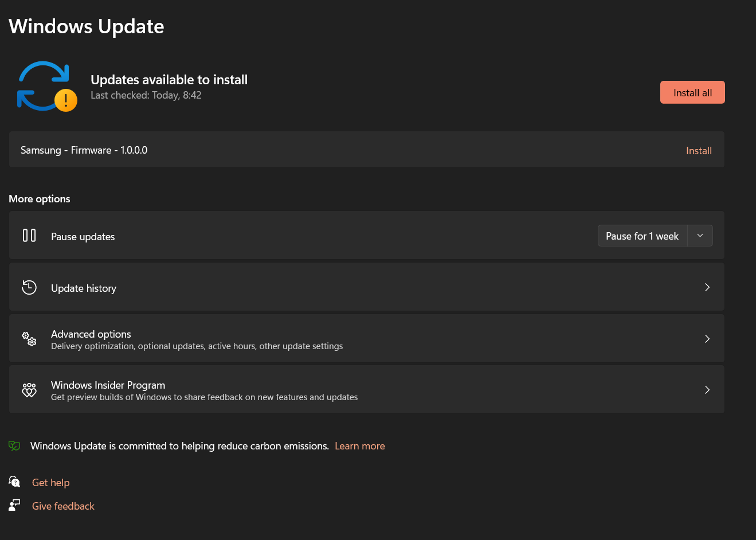Click the Get help headset icon
Screen dimensions: 756x540
(14, 482)
